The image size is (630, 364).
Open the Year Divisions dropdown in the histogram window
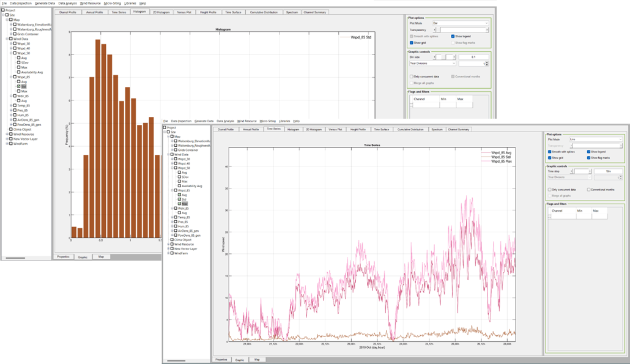[x=432, y=63]
